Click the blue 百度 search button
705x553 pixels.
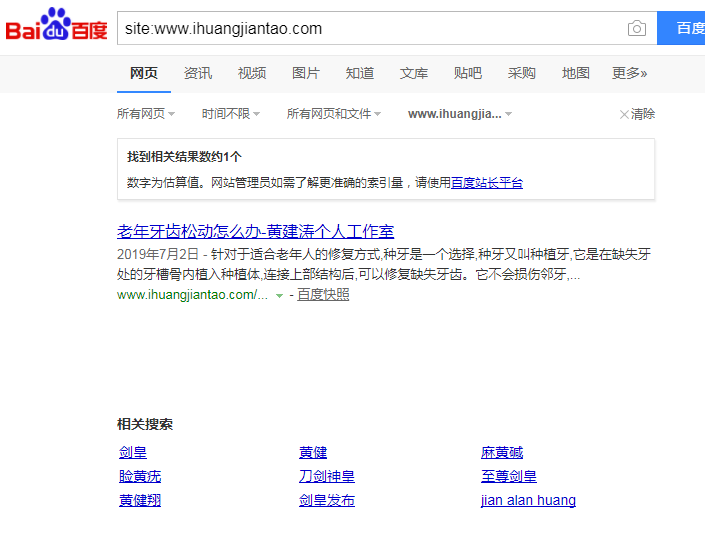point(681,28)
